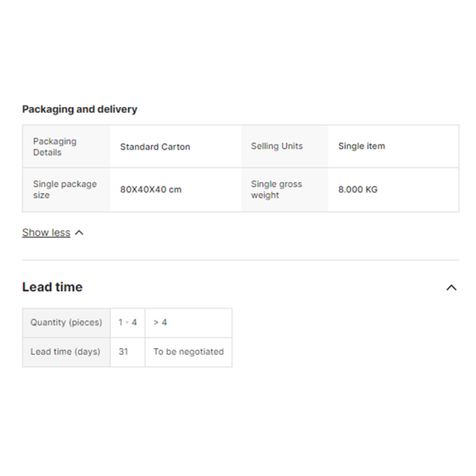
Task: Click the Single package size label
Action: point(65,190)
